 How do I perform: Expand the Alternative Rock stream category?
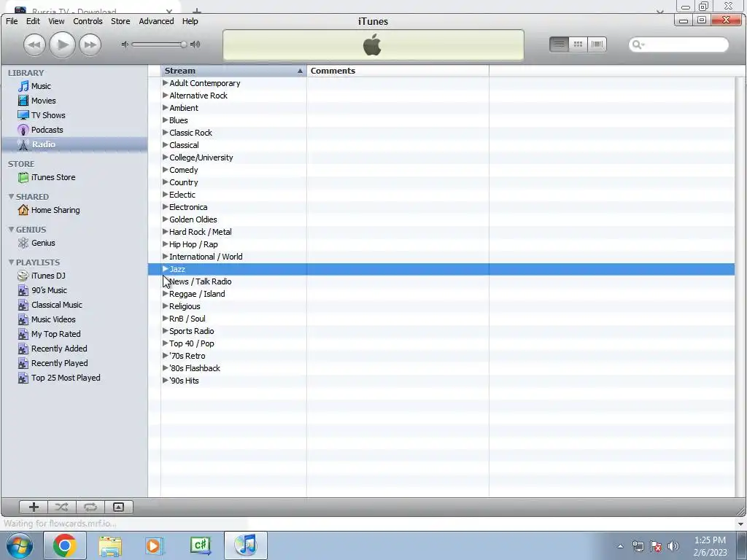click(166, 96)
